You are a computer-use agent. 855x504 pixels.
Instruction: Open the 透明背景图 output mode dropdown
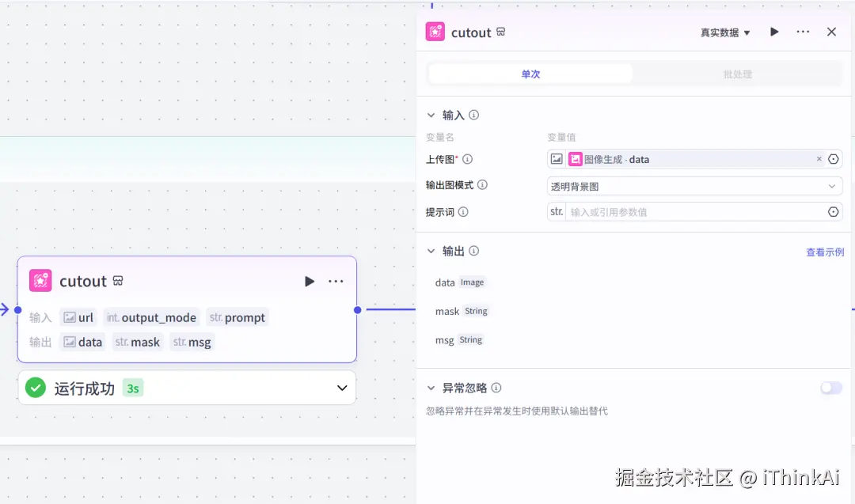click(695, 187)
